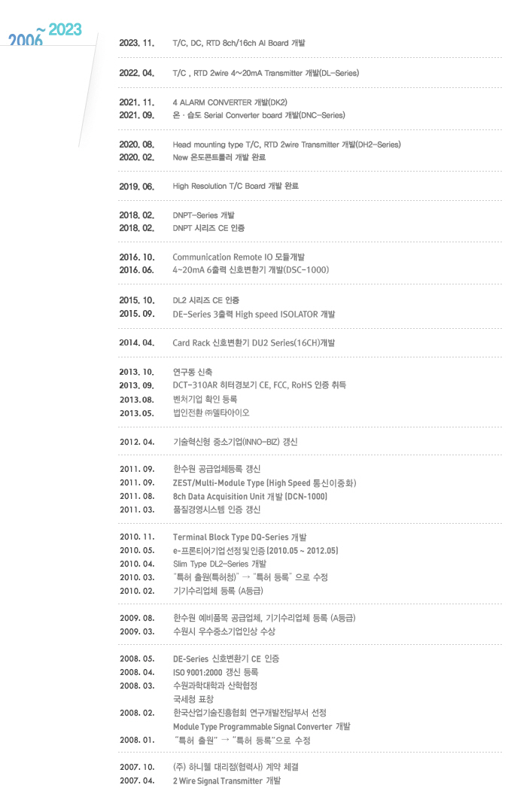Select the Slim Type DL2-Series 개발 line
This screenshot has height=812, width=508.
click(220, 564)
